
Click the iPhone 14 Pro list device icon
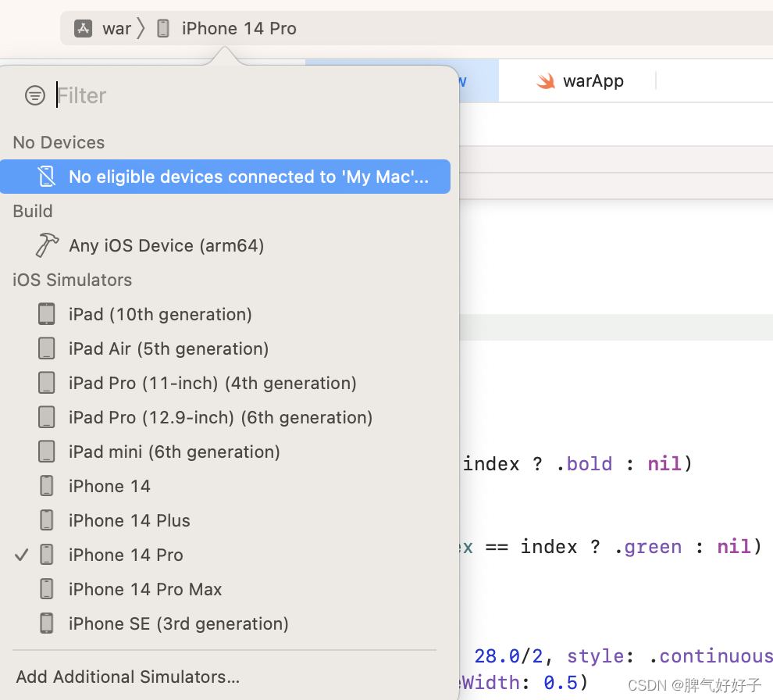point(47,555)
